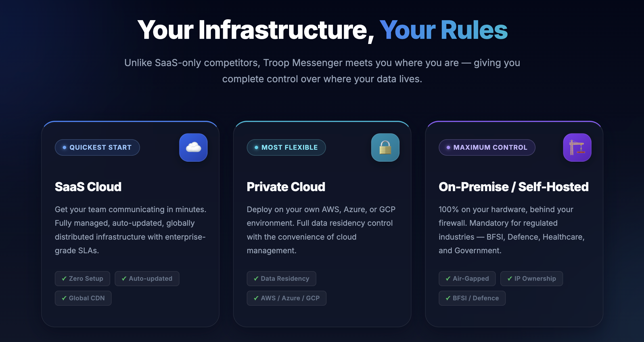Select the Most Flexible badge
This screenshot has width=644, height=342.
[x=286, y=147]
